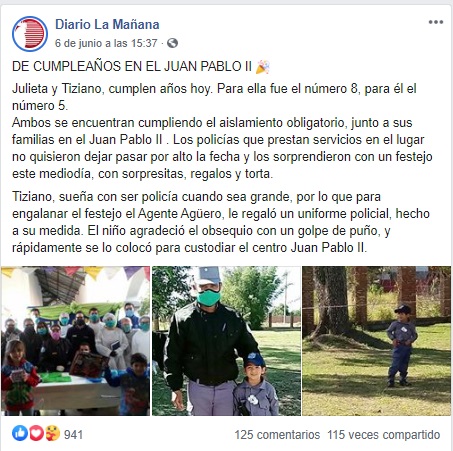Click the public globe privacy icon
Screen dimensions: 453x451
pyautogui.click(x=172, y=43)
